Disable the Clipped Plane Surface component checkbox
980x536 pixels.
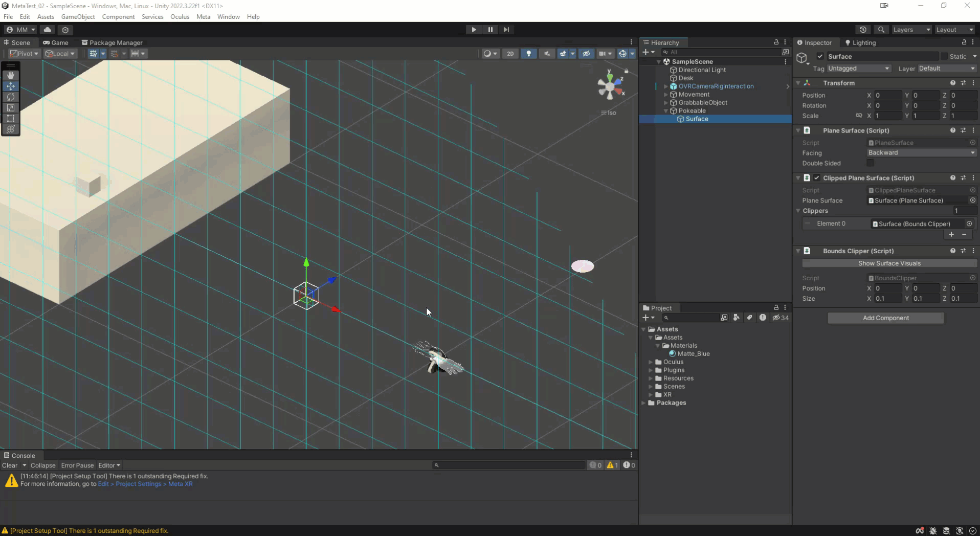(x=817, y=178)
